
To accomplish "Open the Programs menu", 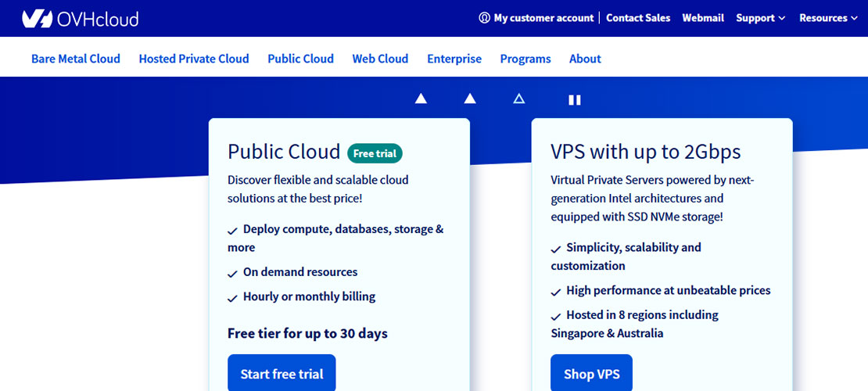I will click(x=525, y=59).
